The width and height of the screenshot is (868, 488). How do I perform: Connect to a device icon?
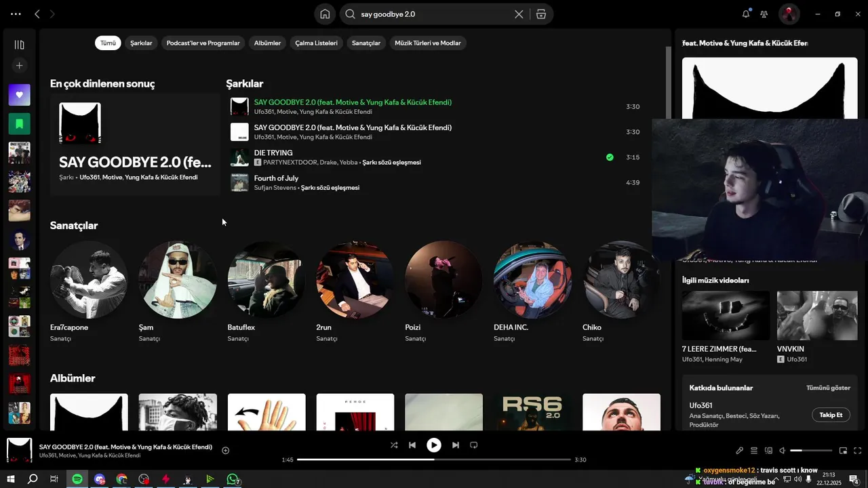768,451
